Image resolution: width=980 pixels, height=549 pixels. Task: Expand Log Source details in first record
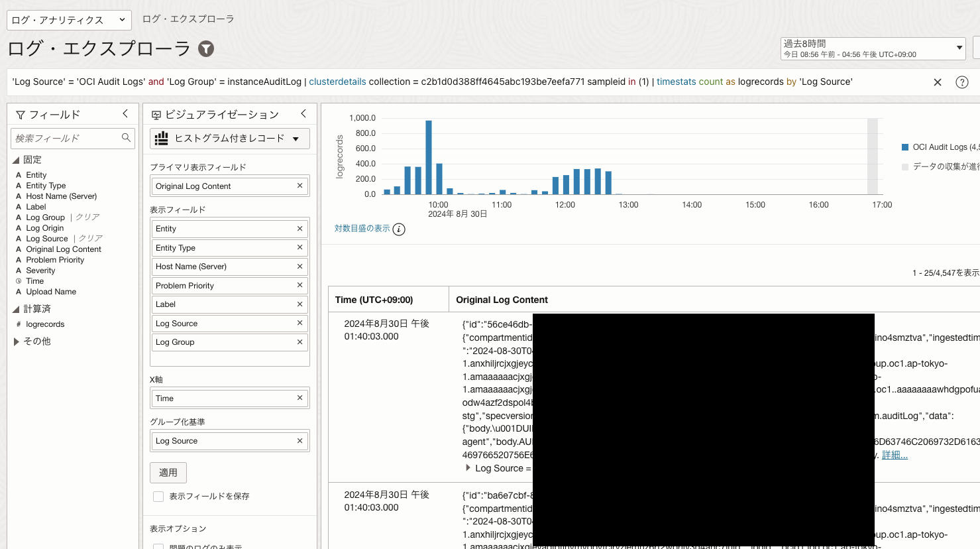[x=468, y=468]
